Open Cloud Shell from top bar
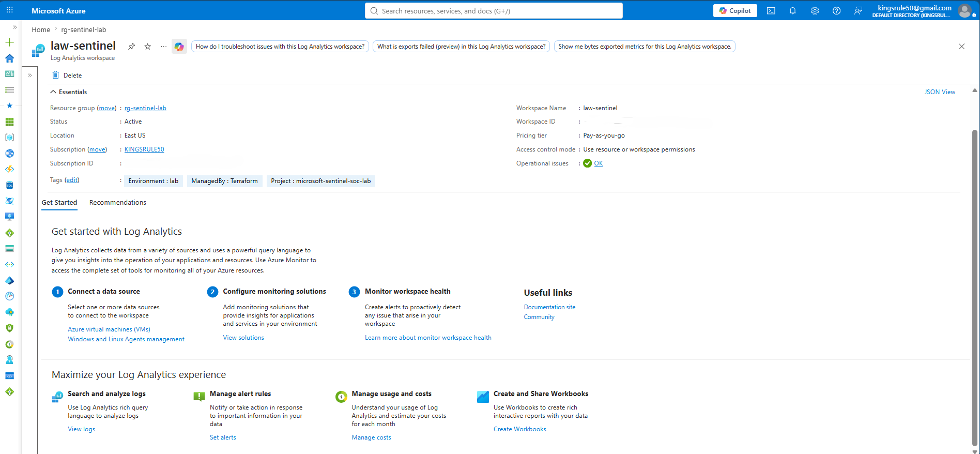The width and height of the screenshot is (980, 454). [771, 11]
